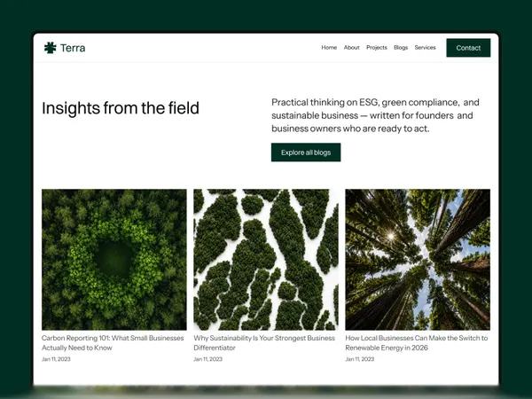532x399 pixels.
Task: Open the forest ring aerial thumbnail
Action: coord(114,260)
